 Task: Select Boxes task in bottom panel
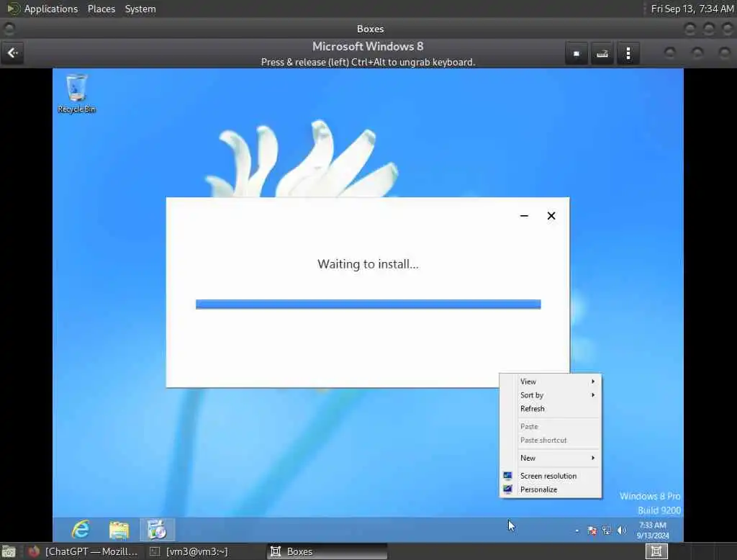(x=327, y=551)
